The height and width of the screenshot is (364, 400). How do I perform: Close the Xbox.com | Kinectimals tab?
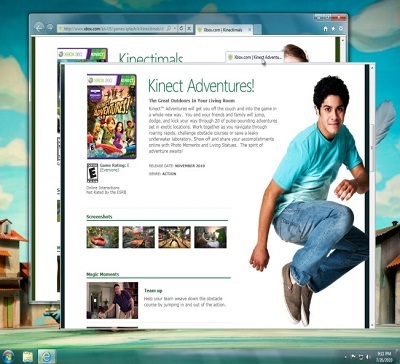click(x=249, y=30)
